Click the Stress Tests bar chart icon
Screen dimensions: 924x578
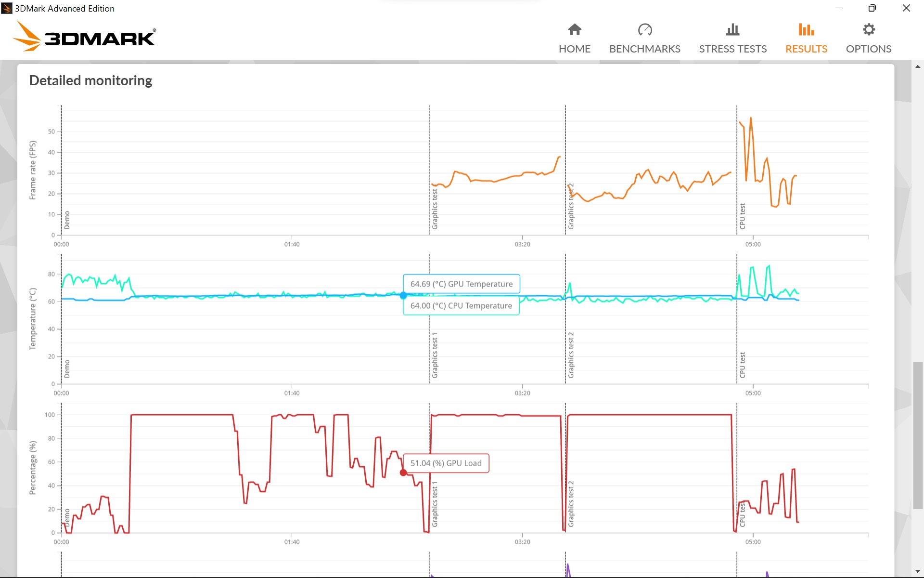732,30
